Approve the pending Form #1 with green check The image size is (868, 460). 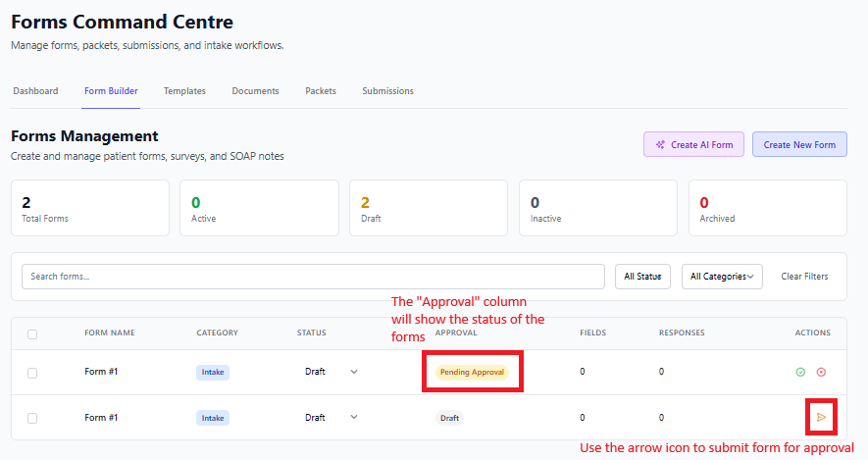pos(800,372)
